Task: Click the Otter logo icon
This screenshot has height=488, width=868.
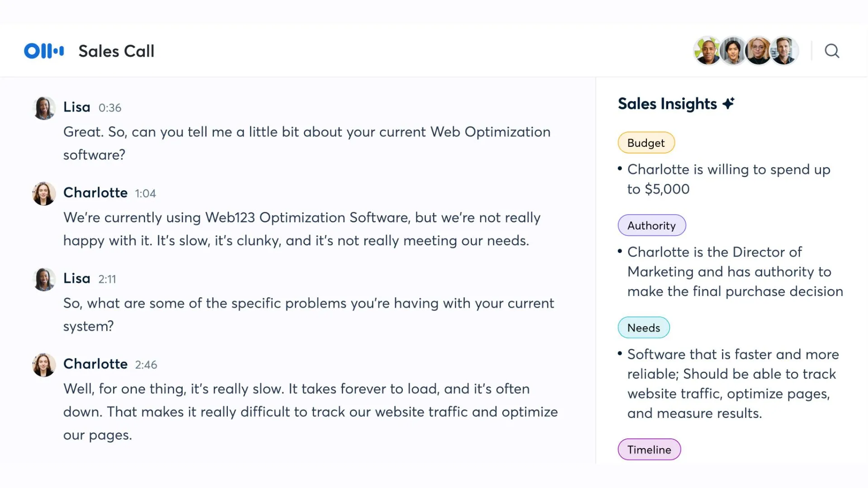Action: click(44, 51)
